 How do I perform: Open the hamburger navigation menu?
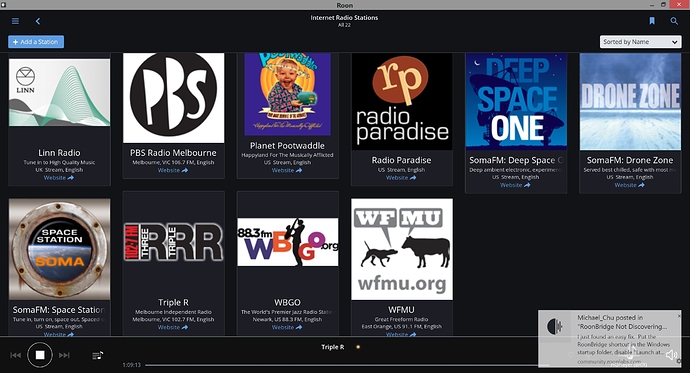coord(15,21)
